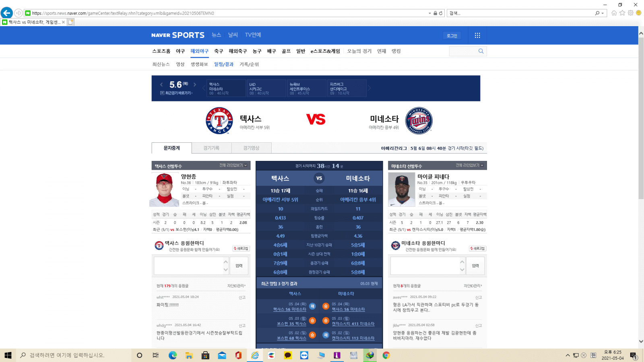Open the 스포츠홈 menu

point(161,51)
